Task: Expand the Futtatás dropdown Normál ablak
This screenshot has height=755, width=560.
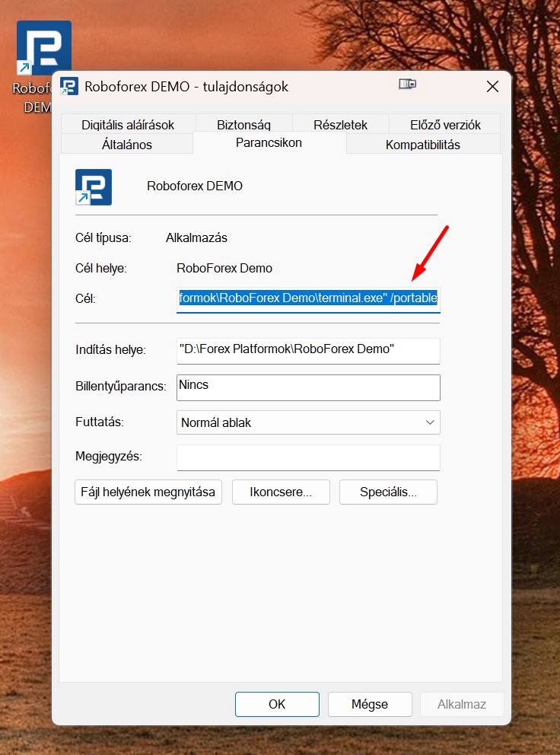Action: pyautogui.click(x=308, y=422)
